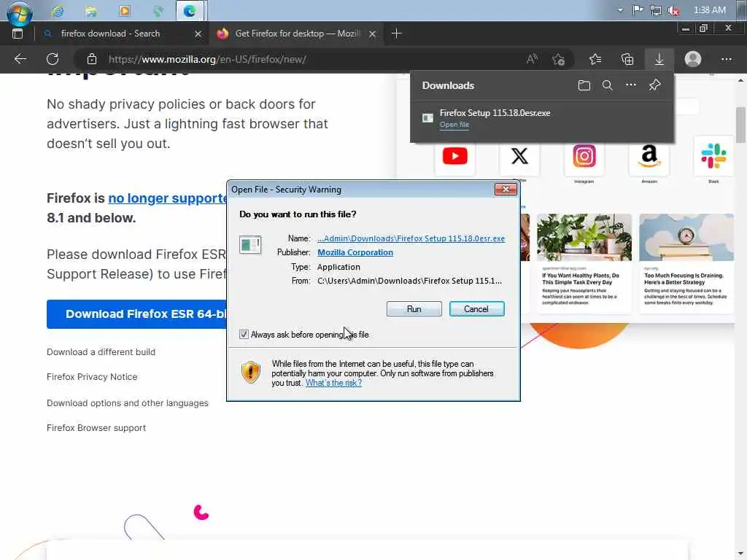747x560 pixels.
Task: Open 'Download a different build' link
Action: (x=101, y=352)
